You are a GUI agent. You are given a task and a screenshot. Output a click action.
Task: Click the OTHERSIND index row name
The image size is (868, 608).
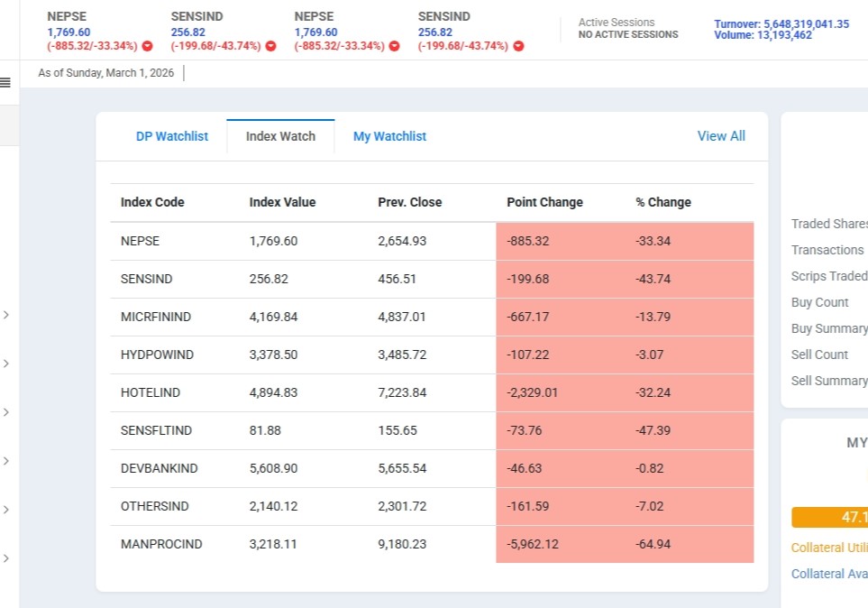pyautogui.click(x=154, y=506)
